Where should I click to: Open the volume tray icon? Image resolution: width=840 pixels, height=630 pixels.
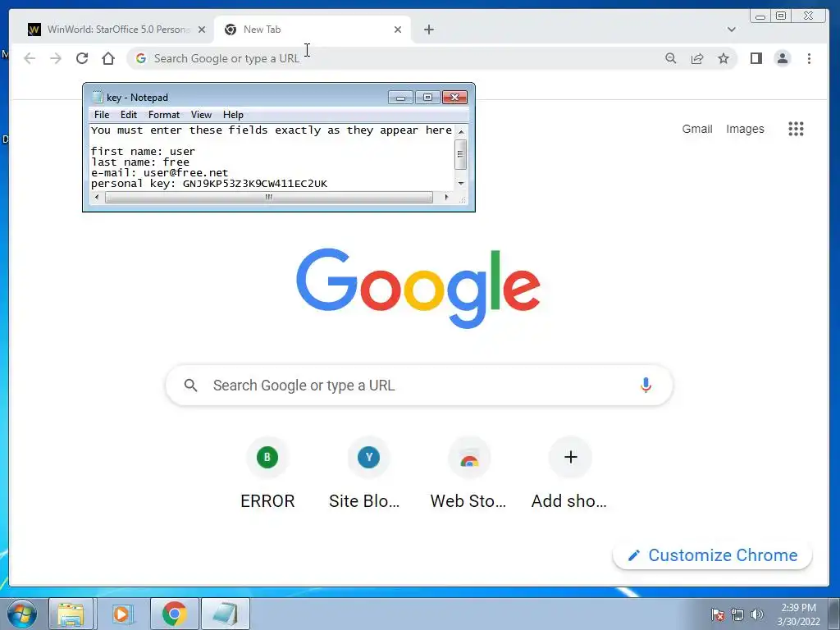click(756, 614)
